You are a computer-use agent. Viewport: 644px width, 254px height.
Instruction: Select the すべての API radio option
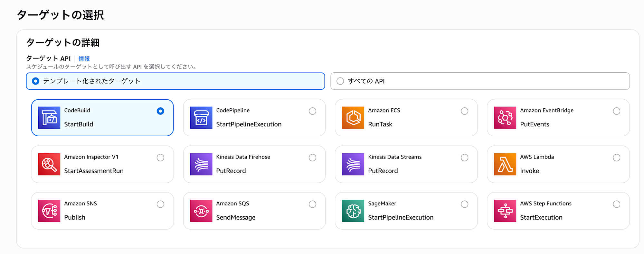[x=340, y=81]
